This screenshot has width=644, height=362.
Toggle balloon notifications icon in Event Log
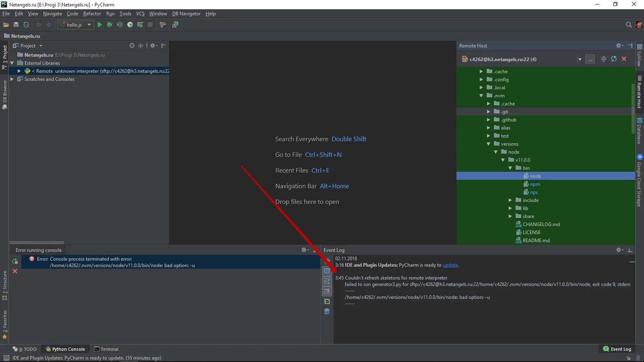(327, 271)
